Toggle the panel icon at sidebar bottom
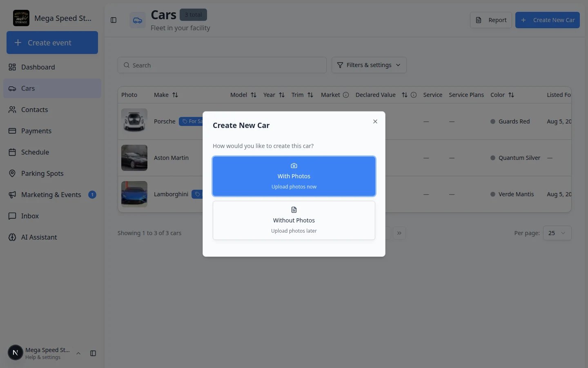The image size is (588, 368). click(93, 353)
